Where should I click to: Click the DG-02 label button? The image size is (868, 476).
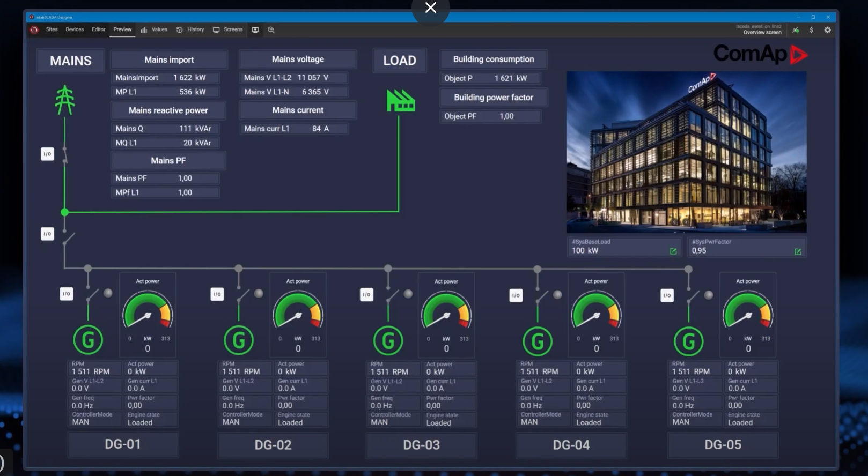point(273,445)
